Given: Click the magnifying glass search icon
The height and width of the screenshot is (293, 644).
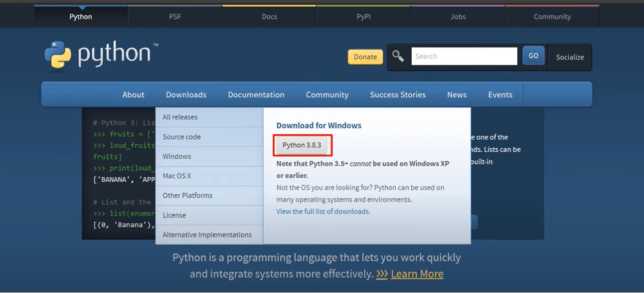Looking at the screenshot, I should point(398,56).
